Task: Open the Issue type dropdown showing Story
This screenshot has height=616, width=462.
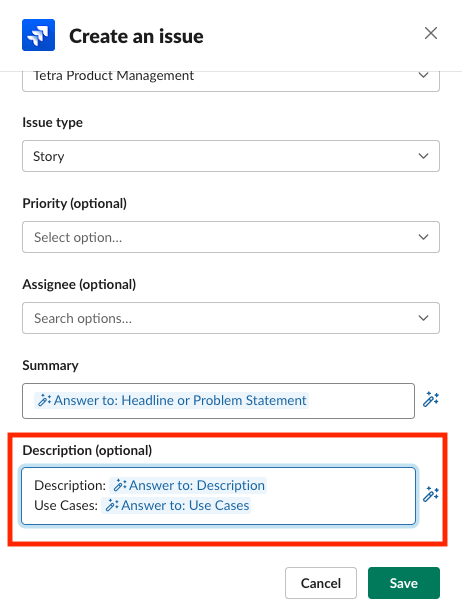Action: coord(231,156)
